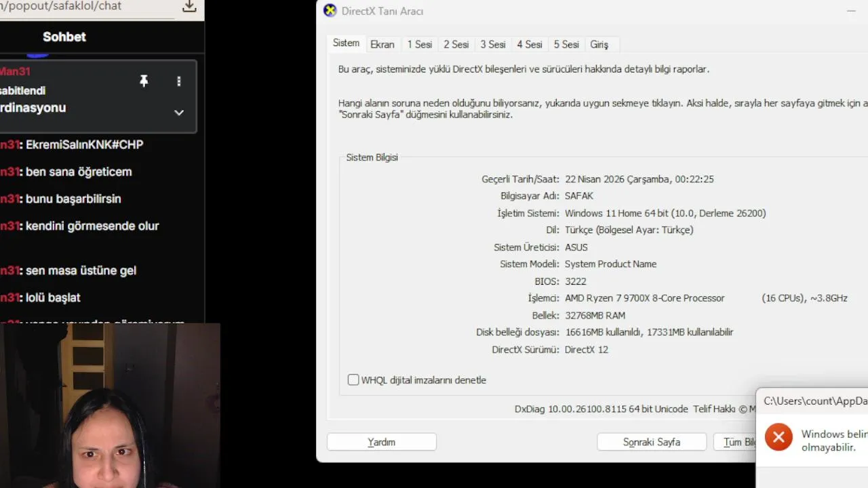This screenshot has width=868, height=488.
Task: Click the "Sistem Bilgisi" group label
Action: (372, 157)
